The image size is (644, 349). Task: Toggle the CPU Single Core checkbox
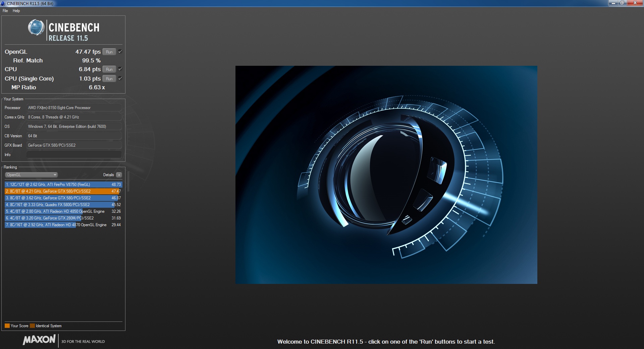tap(120, 78)
